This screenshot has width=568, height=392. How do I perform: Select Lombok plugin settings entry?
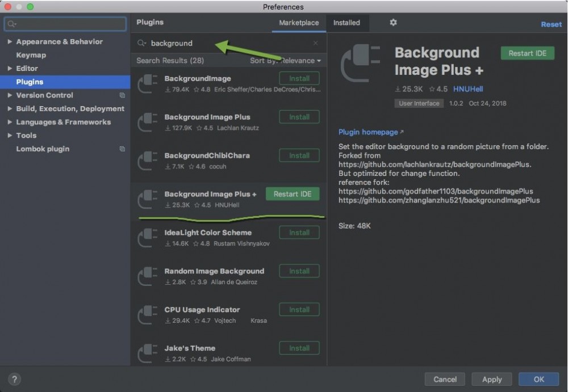click(43, 149)
